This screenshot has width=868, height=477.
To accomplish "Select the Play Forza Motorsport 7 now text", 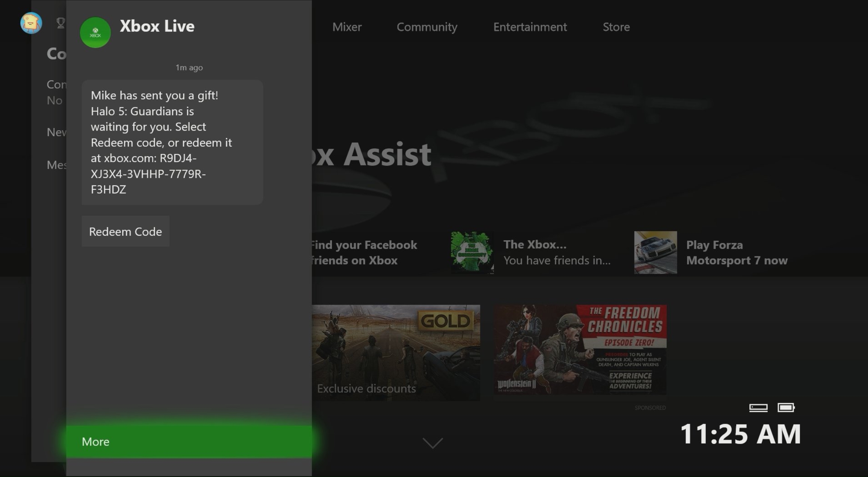I will [x=737, y=253].
